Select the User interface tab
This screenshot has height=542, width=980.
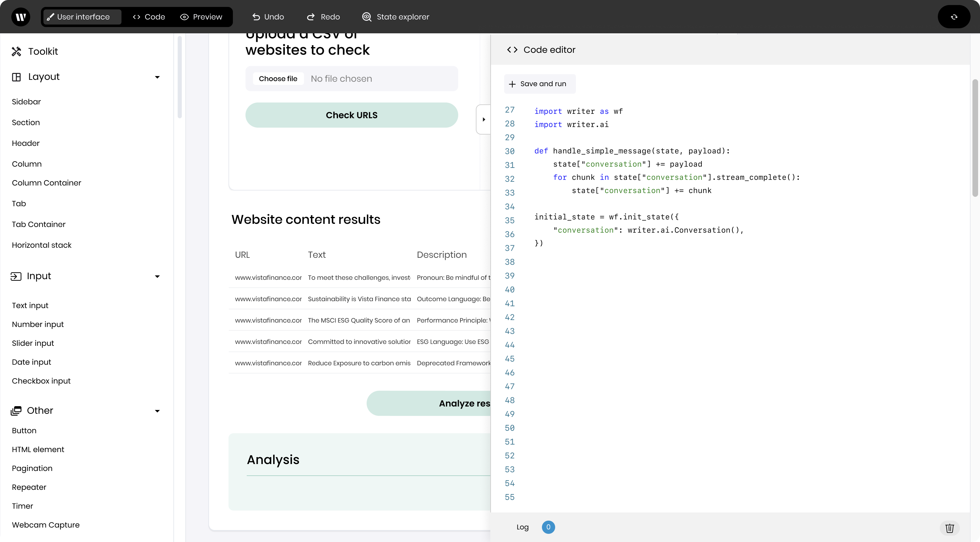82,17
